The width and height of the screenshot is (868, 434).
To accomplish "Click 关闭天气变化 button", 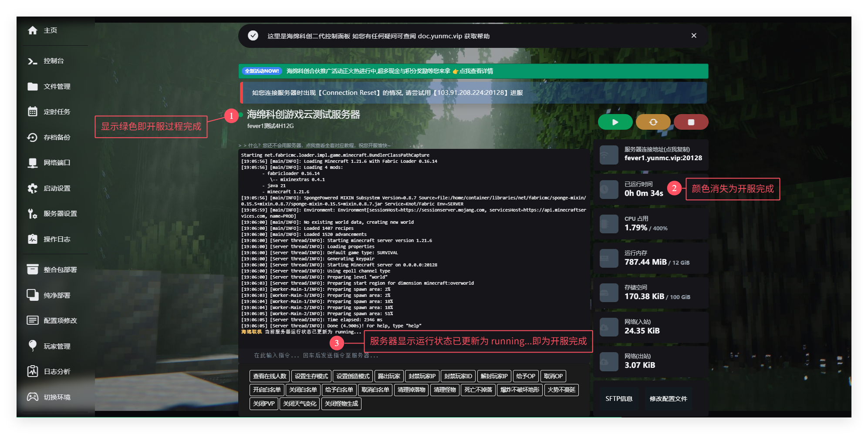I will pyautogui.click(x=300, y=404).
